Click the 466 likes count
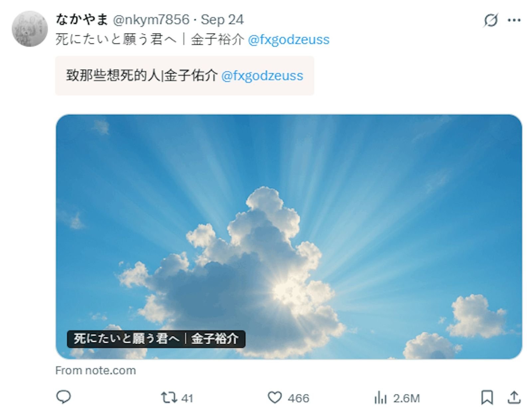 coord(299,398)
